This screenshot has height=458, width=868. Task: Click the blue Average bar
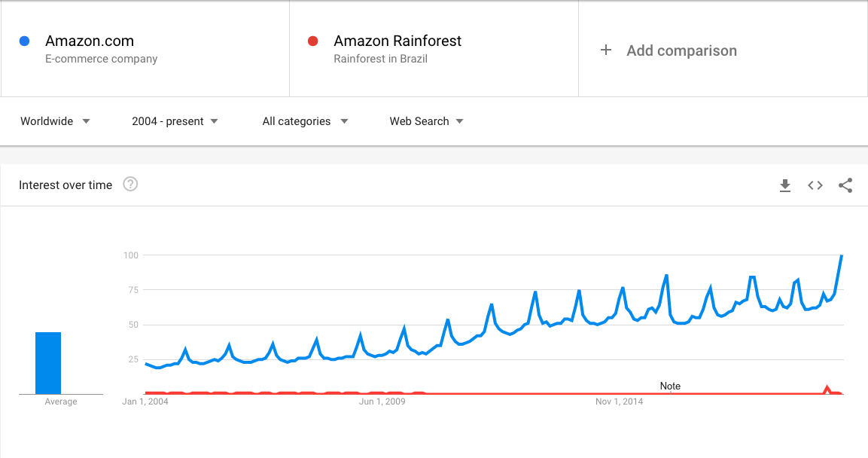pos(48,363)
